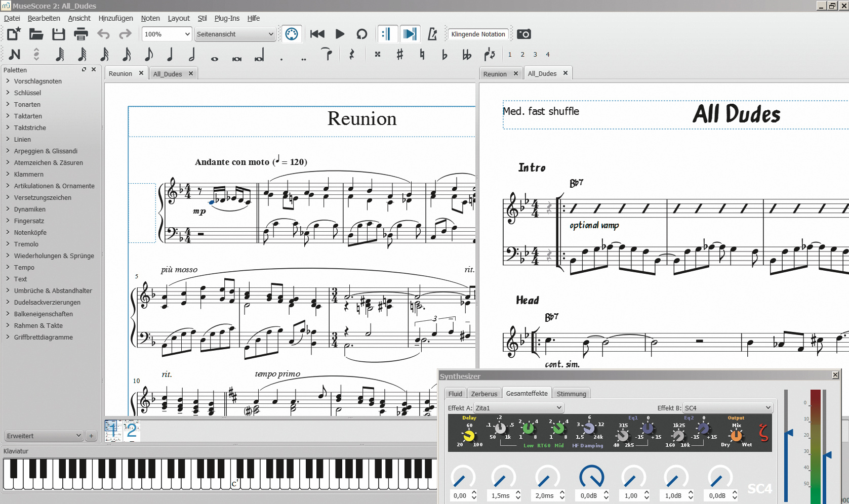The height and width of the screenshot is (504, 849).
Task: Select the flat accidental icon
Action: coord(444,55)
